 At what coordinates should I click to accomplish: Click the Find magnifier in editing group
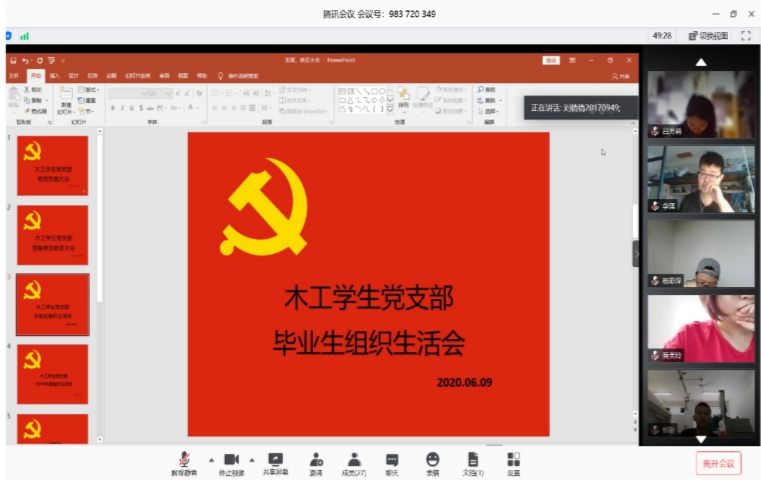486,90
